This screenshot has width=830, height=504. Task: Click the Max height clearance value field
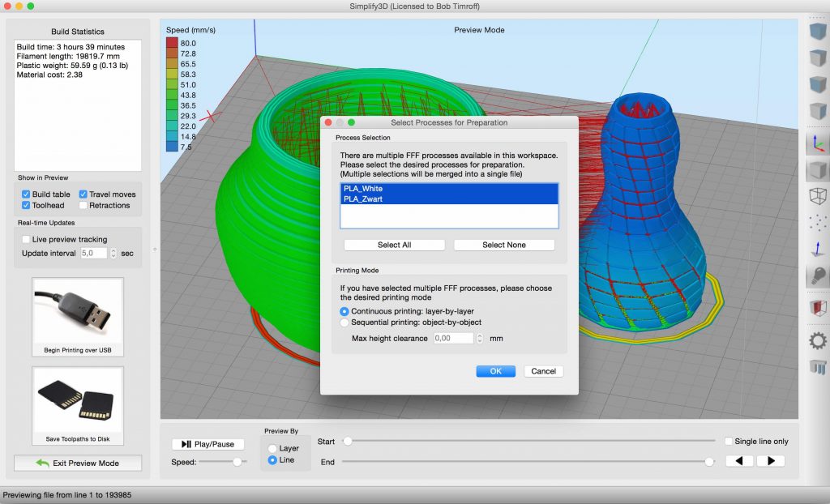(454, 339)
